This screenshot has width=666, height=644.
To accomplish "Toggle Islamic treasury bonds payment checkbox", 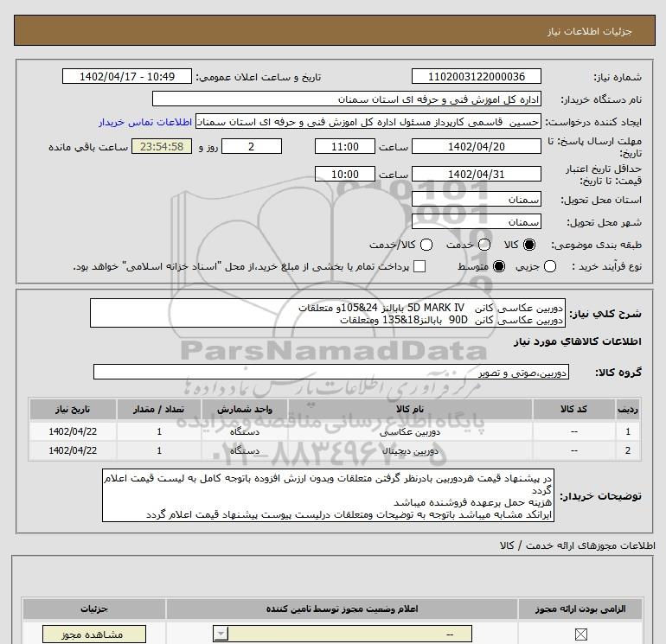I will 419,266.
